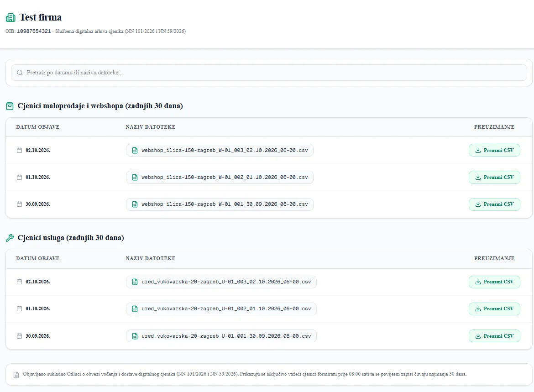
Task: Focus the search field Pretraži po datumu
Action: click(269, 73)
